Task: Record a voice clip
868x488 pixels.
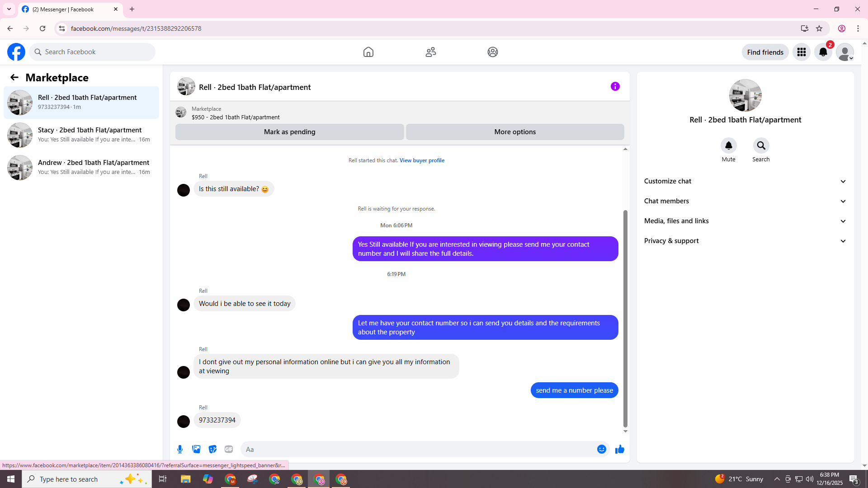Action: coord(180,449)
